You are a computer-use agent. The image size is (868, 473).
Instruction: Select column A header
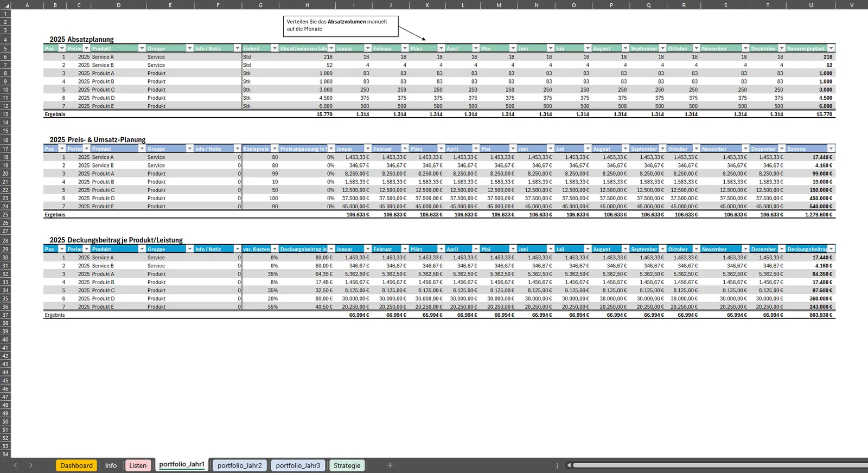point(27,5)
